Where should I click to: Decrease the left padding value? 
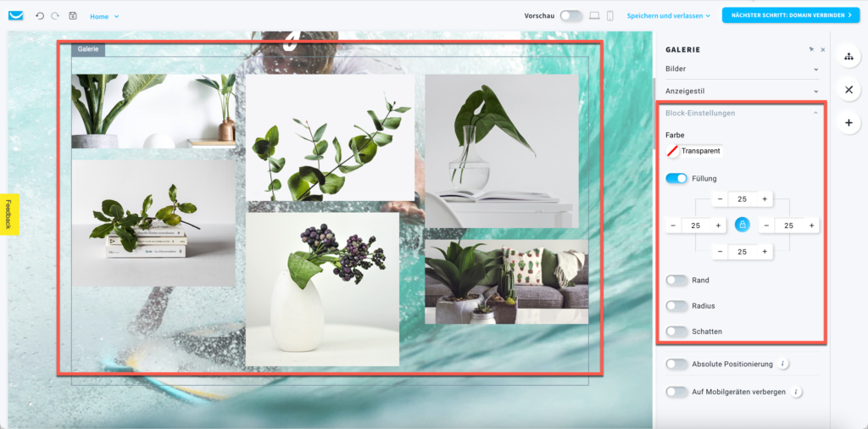(x=673, y=226)
